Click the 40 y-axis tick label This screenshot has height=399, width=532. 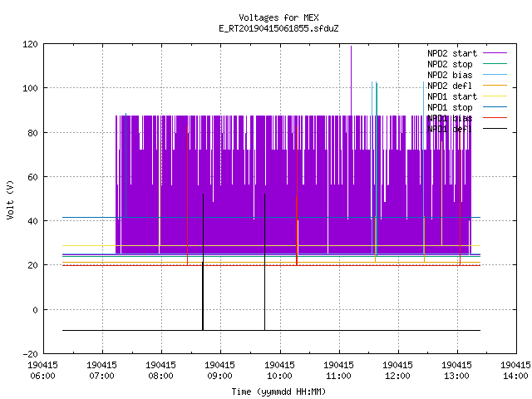(32, 221)
